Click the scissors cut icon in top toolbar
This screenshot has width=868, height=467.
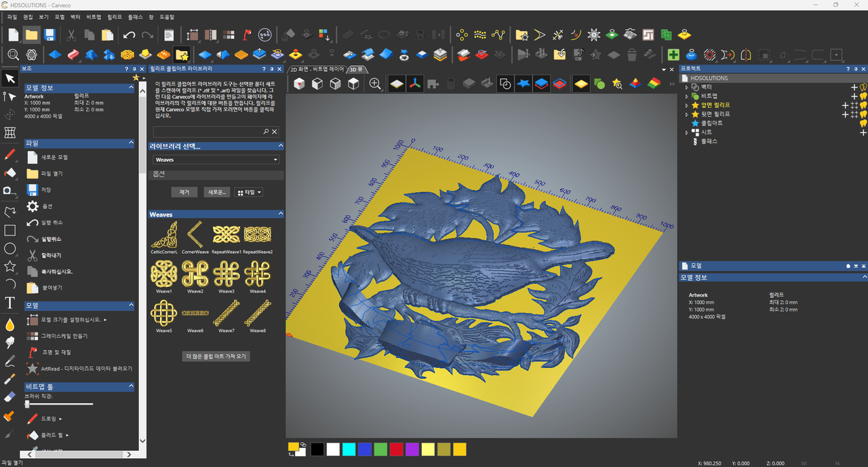point(71,35)
